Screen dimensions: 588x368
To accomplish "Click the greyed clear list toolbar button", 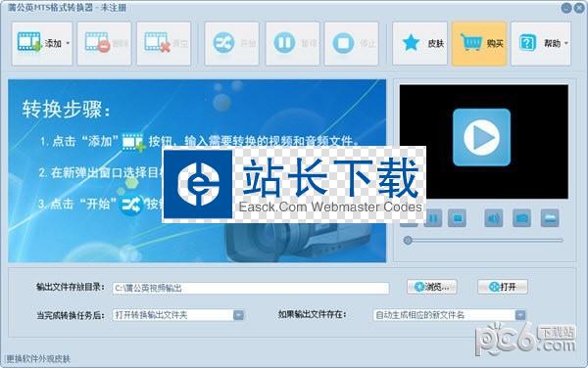I will point(164,43).
